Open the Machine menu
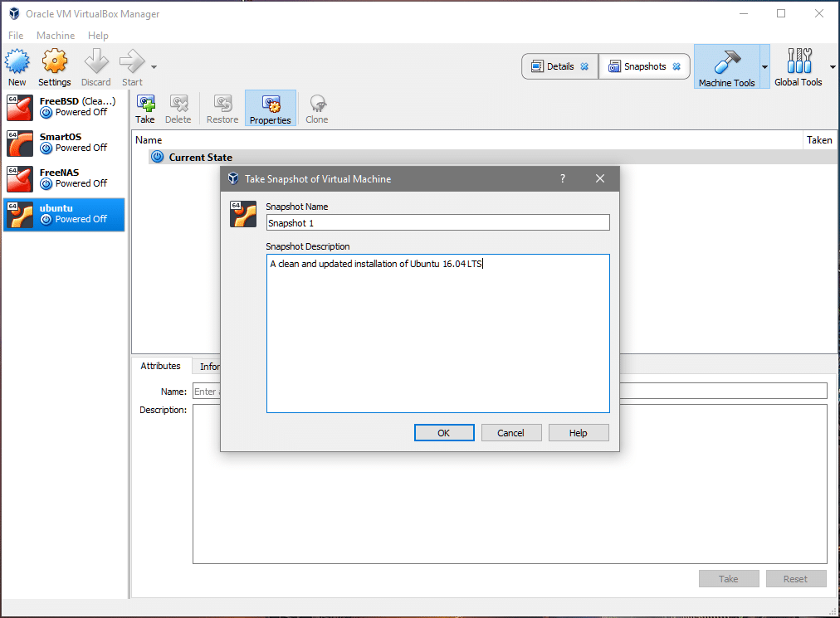The height and width of the screenshot is (618, 840). (56, 36)
